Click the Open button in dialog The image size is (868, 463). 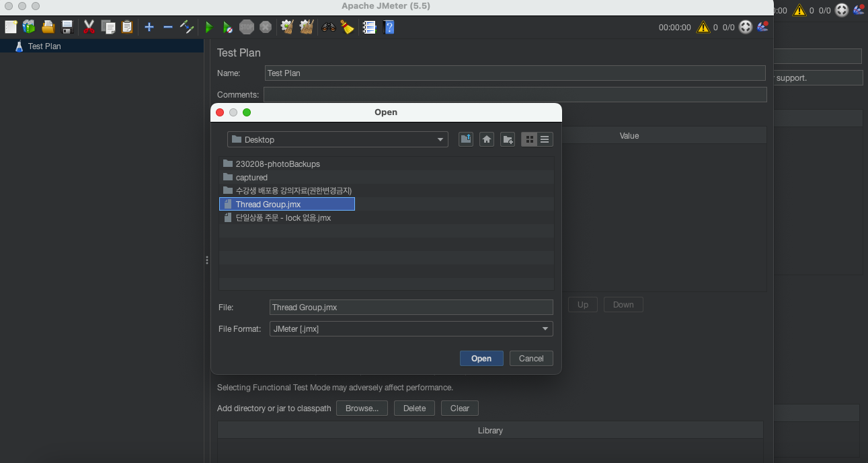[x=481, y=358]
